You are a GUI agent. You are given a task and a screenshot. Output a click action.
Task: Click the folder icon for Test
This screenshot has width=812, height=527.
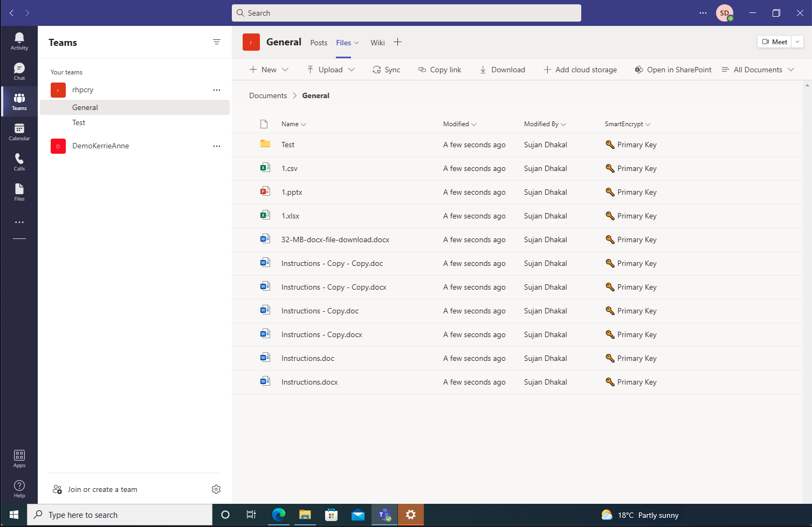(265, 144)
